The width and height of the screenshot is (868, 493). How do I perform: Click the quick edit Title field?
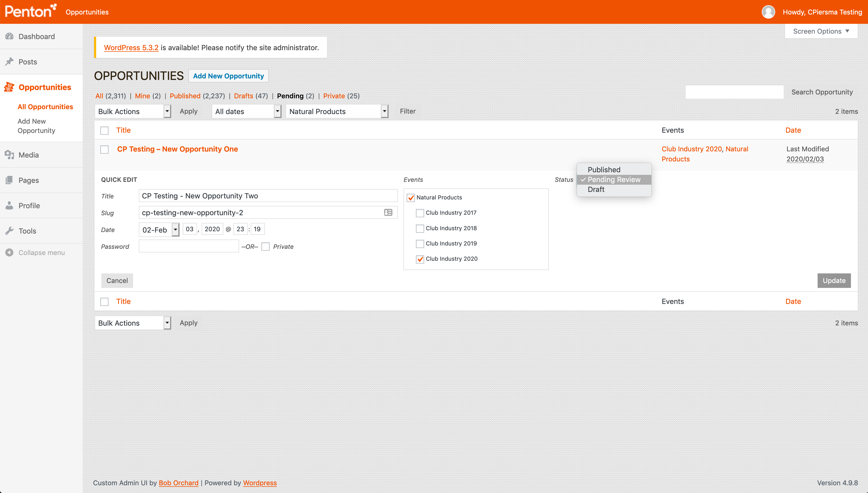point(268,196)
